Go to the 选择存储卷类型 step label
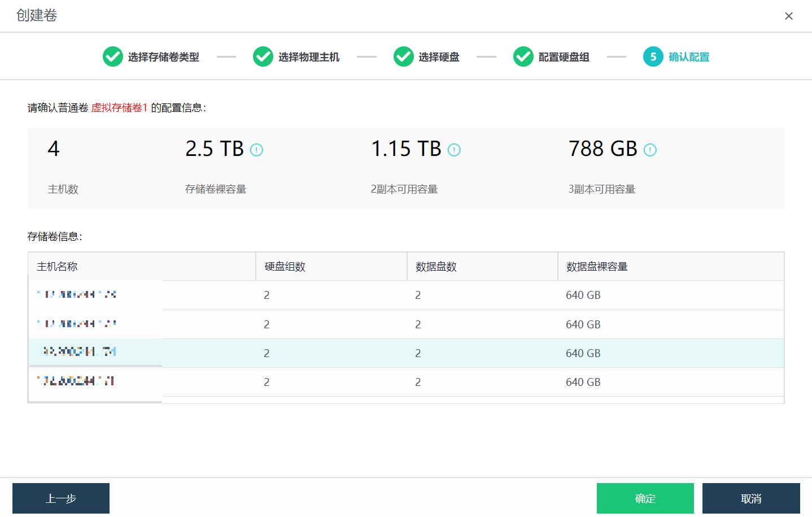The height and width of the screenshot is (517, 812). 164,57
